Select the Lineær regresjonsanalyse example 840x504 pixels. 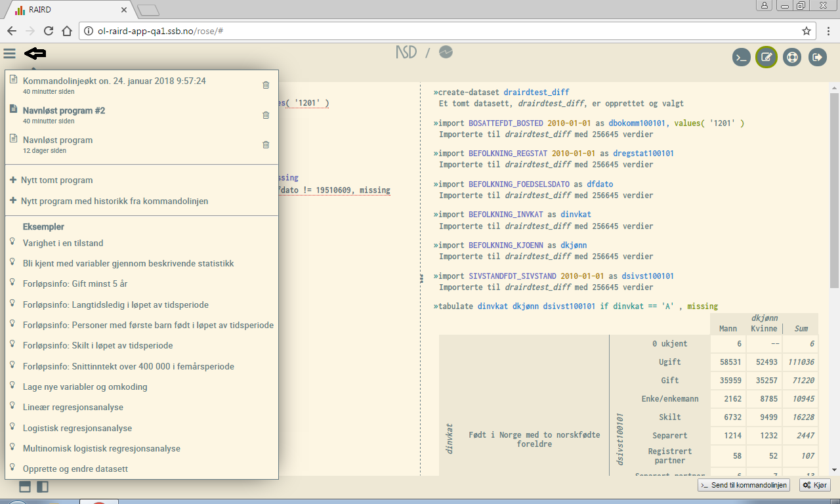point(73,407)
